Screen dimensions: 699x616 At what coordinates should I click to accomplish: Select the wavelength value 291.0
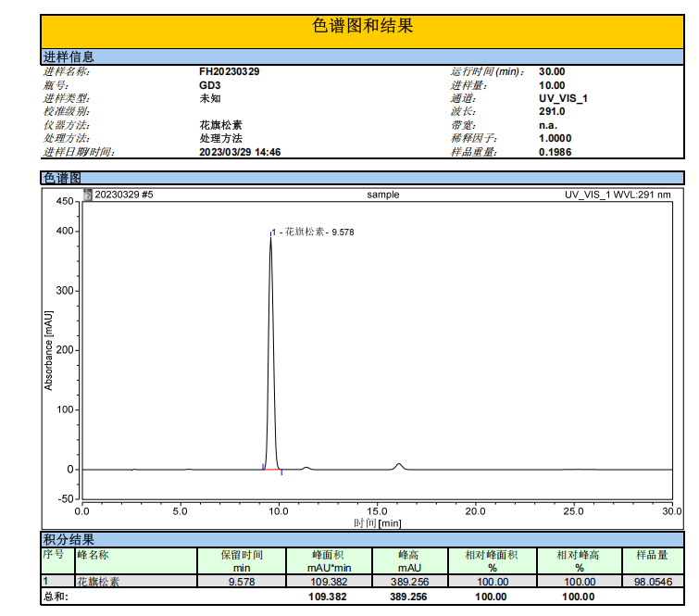(x=552, y=111)
